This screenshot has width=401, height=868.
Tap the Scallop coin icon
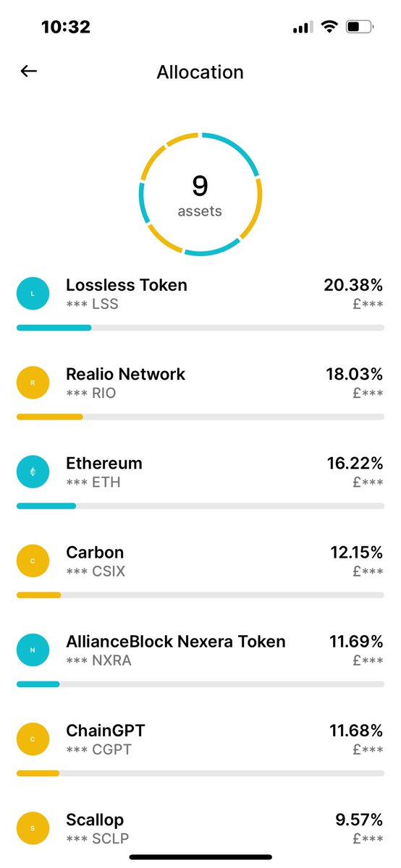pos(33,829)
